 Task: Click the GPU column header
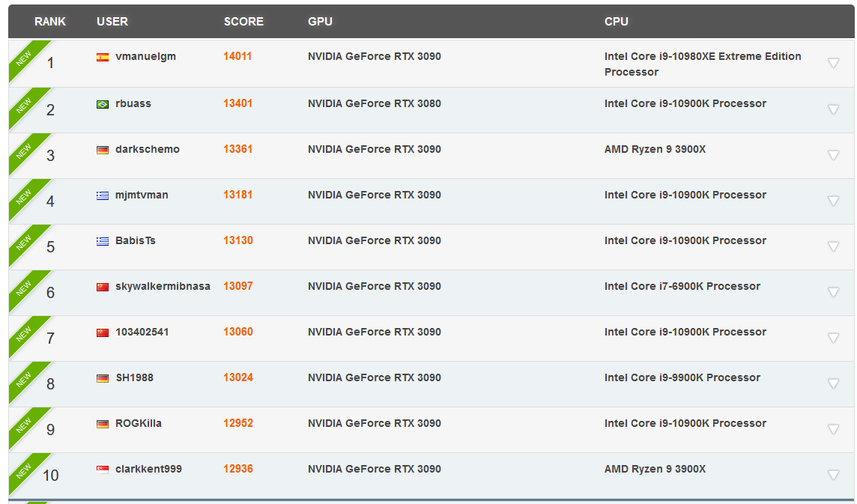coord(320,21)
